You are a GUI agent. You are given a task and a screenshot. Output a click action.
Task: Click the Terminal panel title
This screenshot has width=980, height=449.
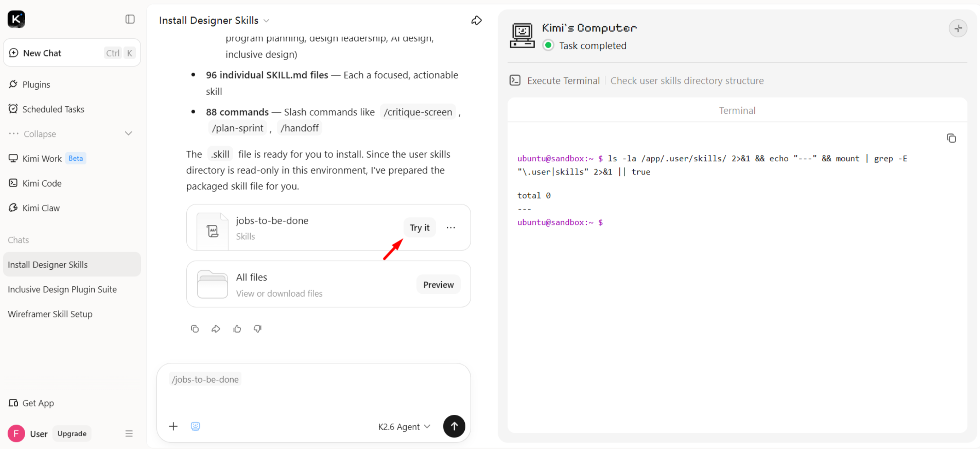coord(737,110)
